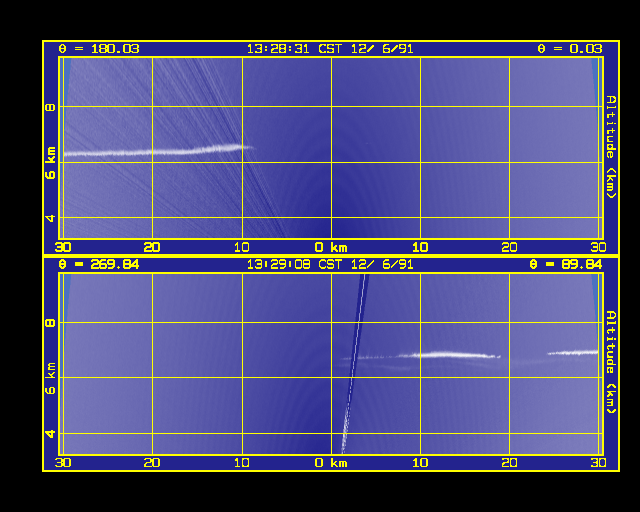Viewport: 640px width, 512px height.
Task: Click the top panel 0 km range label
Action: click(x=331, y=247)
